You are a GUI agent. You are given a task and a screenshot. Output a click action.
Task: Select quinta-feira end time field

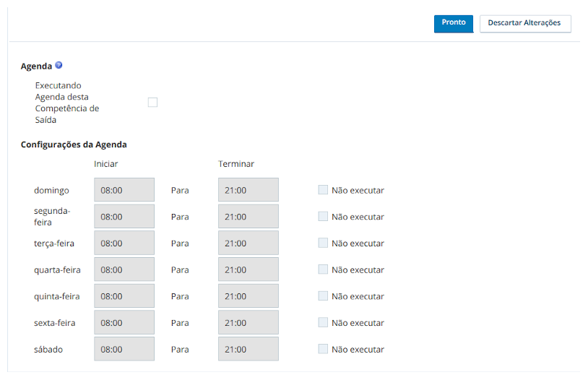[248, 296]
